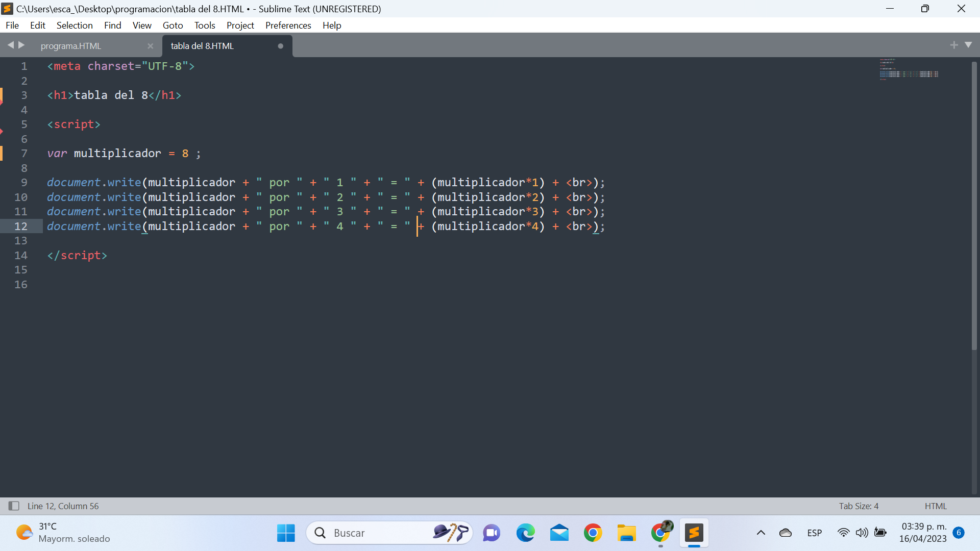The image size is (980, 551).
Task: Click the closing script tag
Action: click(x=77, y=255)
